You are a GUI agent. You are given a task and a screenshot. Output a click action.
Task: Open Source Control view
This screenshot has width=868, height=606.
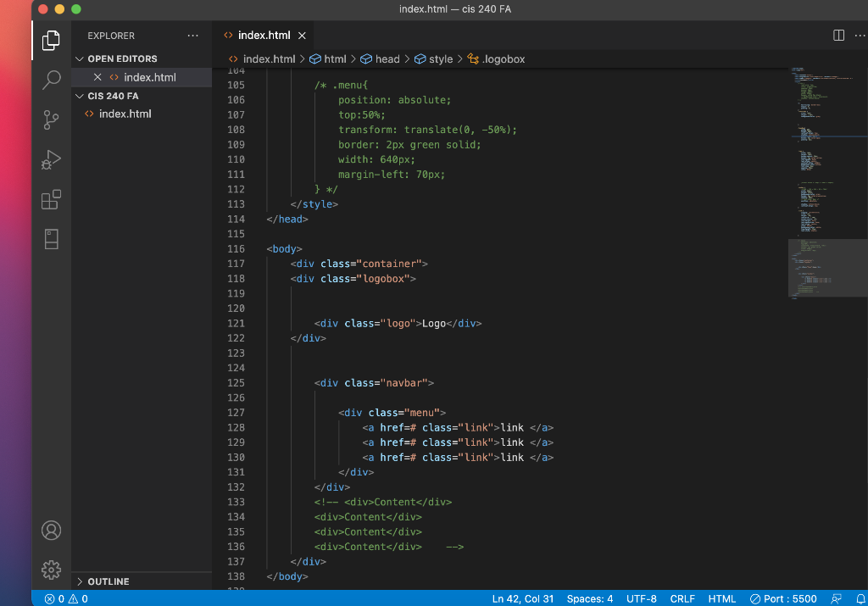pos(51,120)
